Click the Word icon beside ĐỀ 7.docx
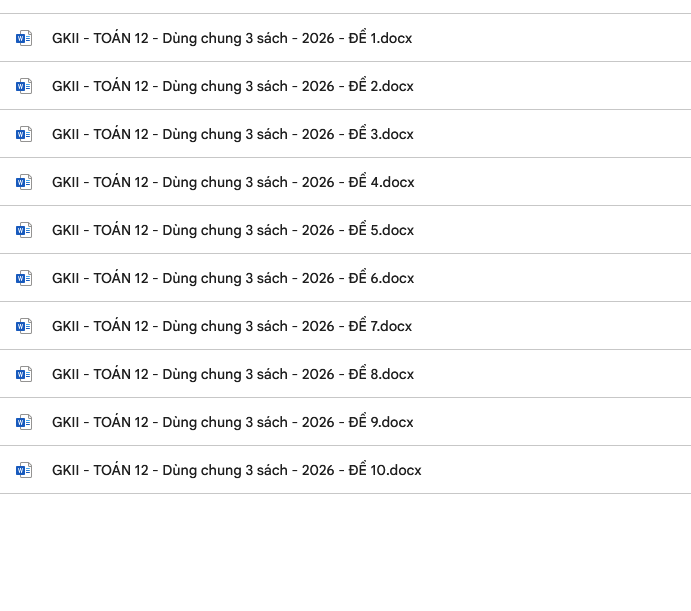Screen dimensions: 691x611 click(x=24, y=326)
